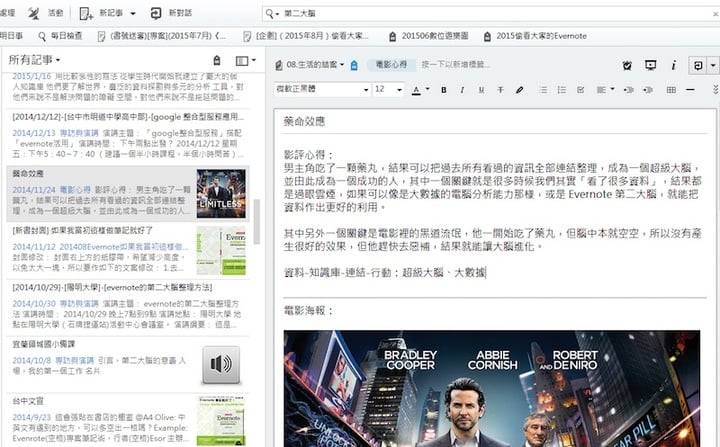Apply the highlighter tool to text
This screenshot has width=720, height=447.
pos(519,90)
